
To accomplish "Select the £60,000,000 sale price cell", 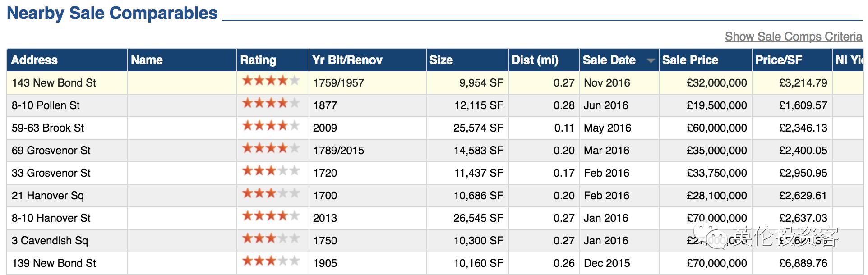I will (x=716, y=128).
